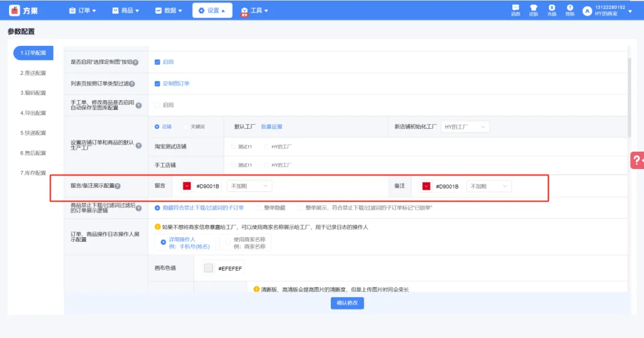Expand the 新店铺初始化工厂 dropdown

465,127
